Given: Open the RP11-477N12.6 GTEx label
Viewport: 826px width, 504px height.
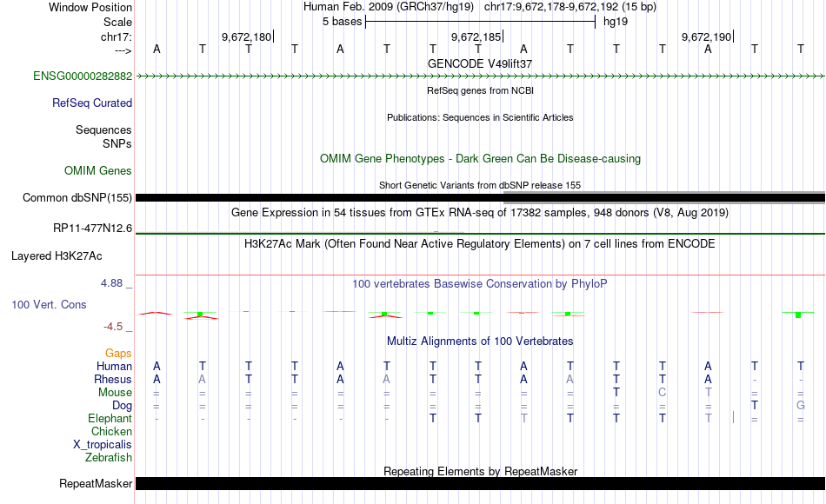Looking at the screenshot, I should [x=93, y=228].
